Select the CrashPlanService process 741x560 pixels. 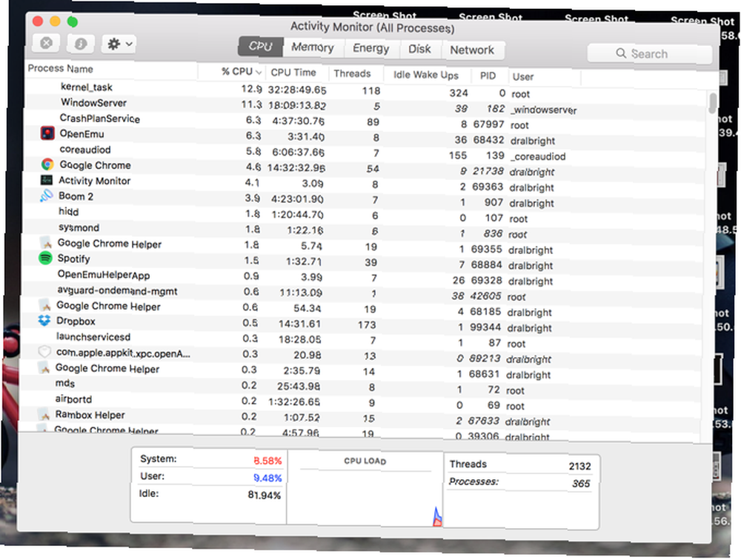pos(366,121)
